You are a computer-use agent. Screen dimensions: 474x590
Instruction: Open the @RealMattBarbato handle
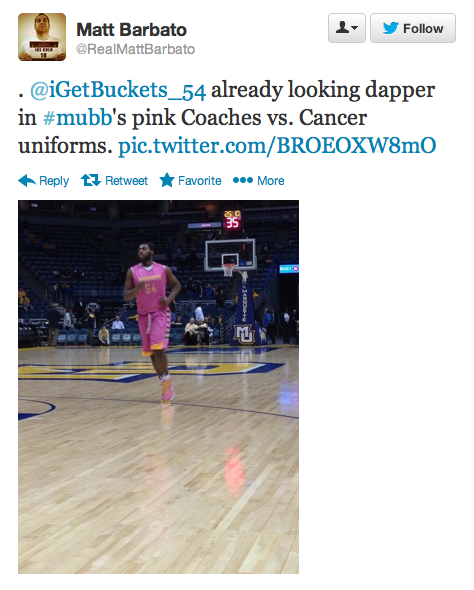pos(135,49)
